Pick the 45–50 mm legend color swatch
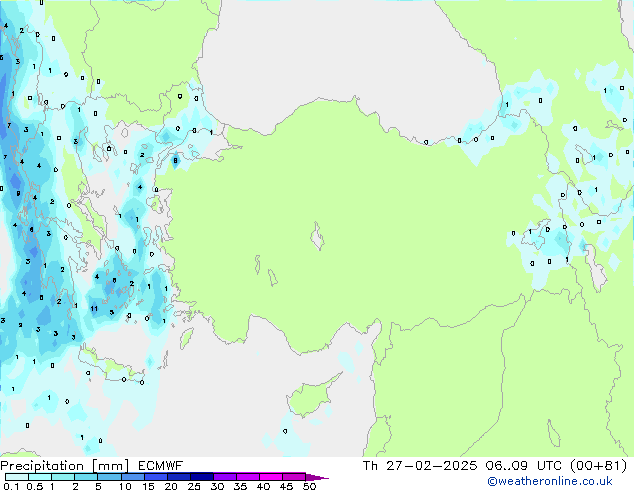The image size is (634, 490). [x=294, y=477]
